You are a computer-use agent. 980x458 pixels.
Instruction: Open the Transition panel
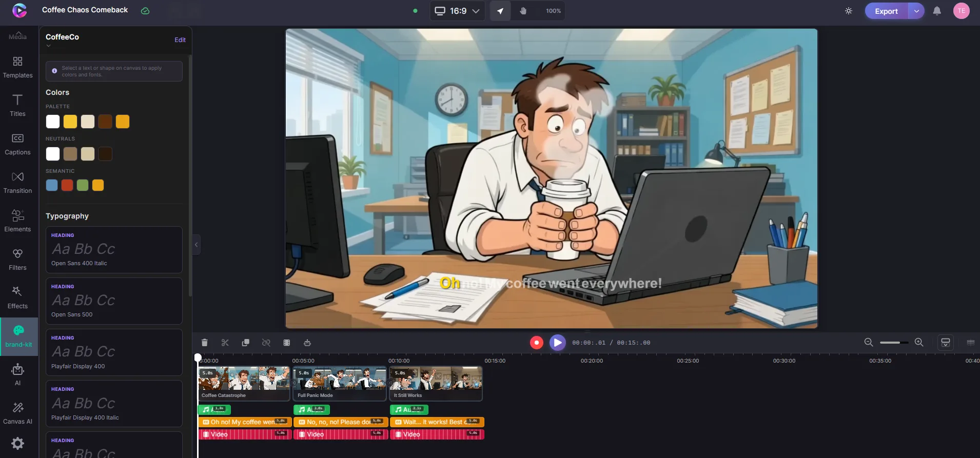pos(17,183)
